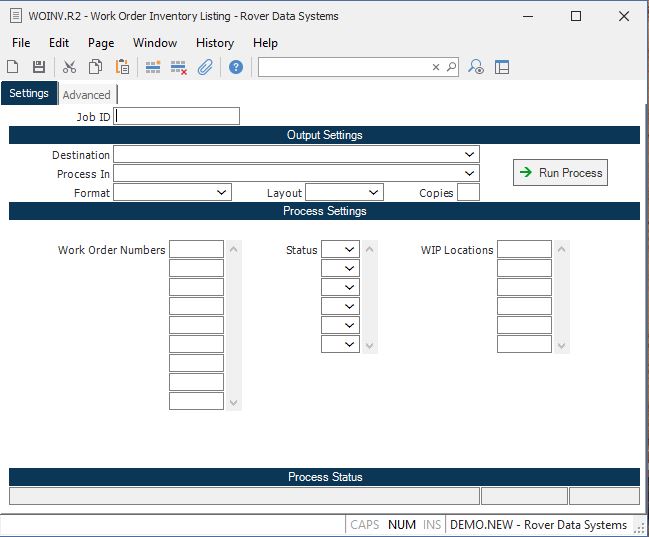This screenshot has height=537, width=649.
Task: Click the Job ID input field
Action: (x=177, y=117)
